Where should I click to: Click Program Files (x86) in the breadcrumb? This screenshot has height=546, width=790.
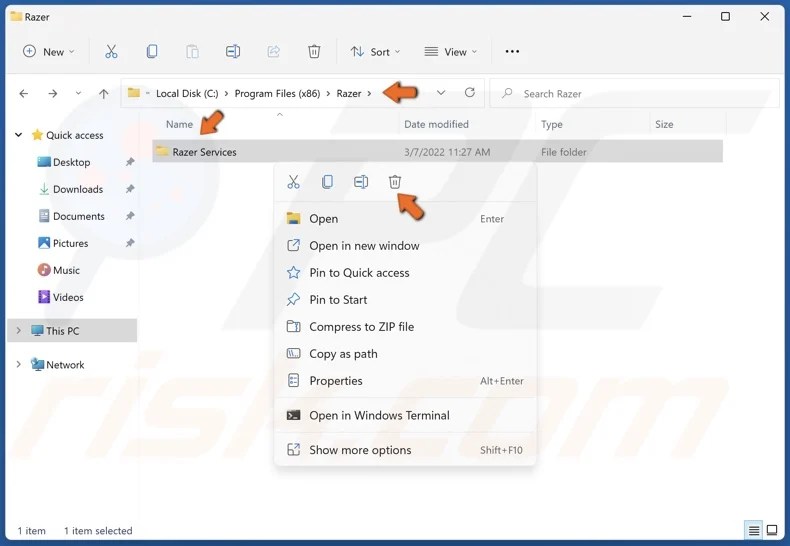tap(277, 94)
